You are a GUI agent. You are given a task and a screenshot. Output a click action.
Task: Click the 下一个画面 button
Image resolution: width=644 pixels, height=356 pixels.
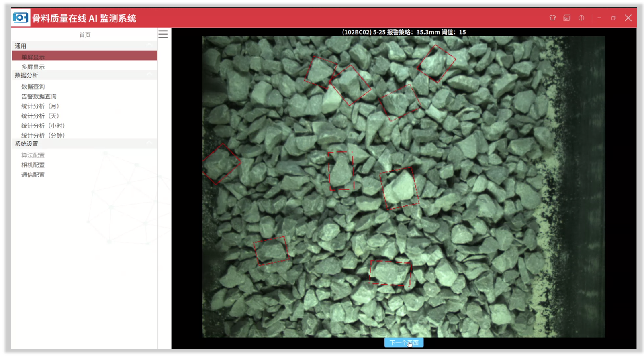tap(404, 343)
